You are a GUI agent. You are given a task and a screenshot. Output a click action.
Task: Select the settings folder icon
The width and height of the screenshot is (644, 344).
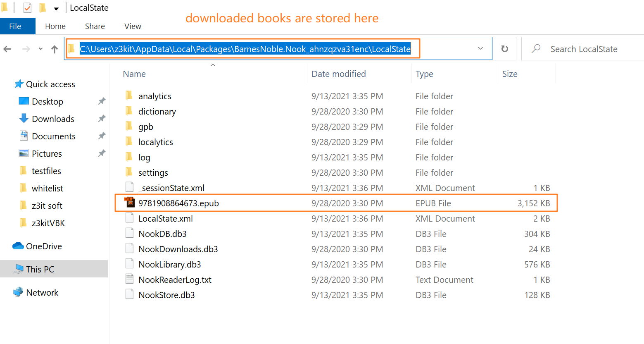coord(129,172)
